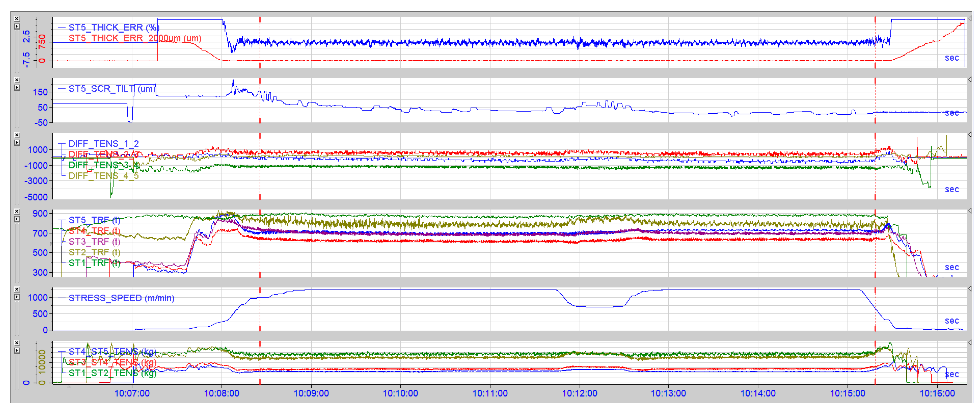Screen dimensions: 980x412
Task: Click right-edge triangle of STRESS_SPEED strip
Action: pos(970,289)
